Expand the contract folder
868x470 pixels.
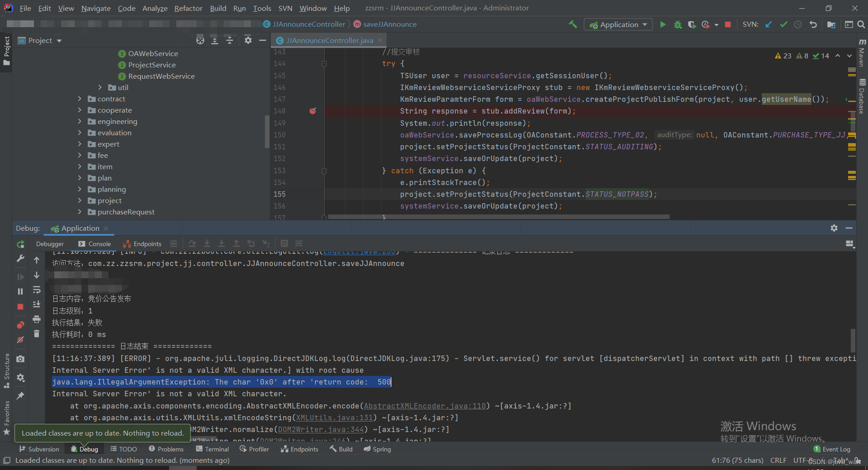80,99
